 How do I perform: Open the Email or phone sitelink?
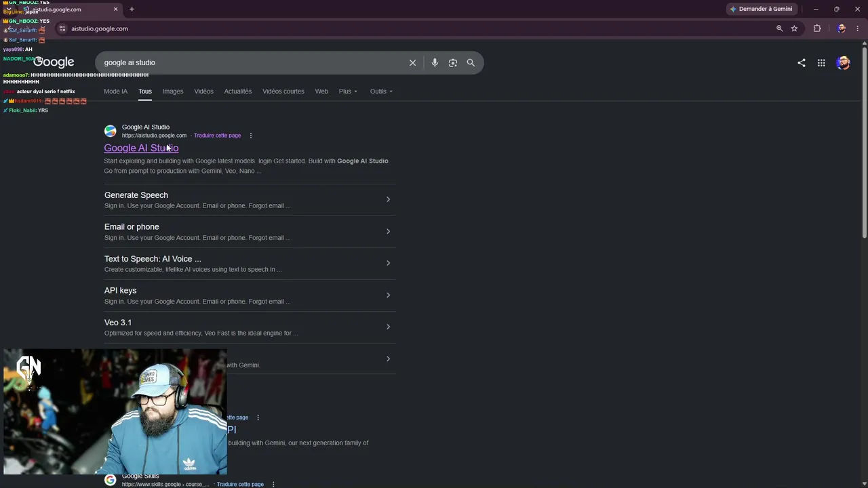(x=132, y=227)
